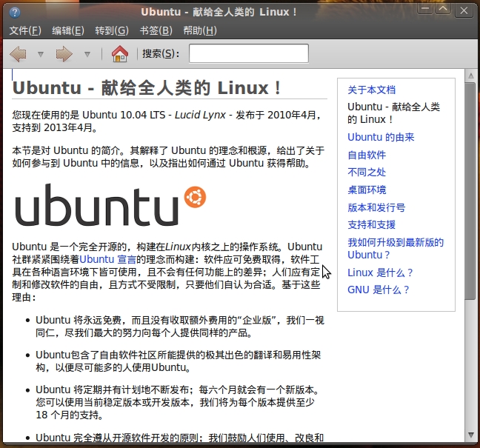This screenshot has width=480, height=448.
Task: Open the 版本和发行号 link
Action: pyautogui.click(x=376, y=207)
